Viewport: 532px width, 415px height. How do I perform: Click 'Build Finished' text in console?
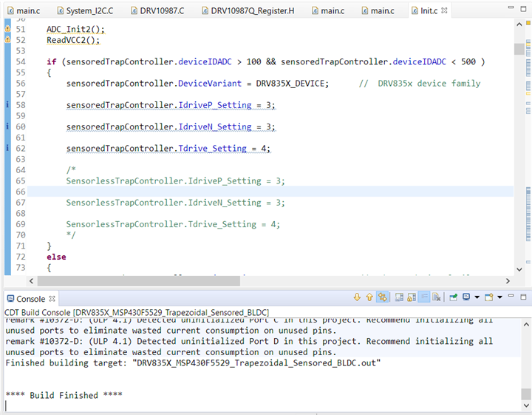(64, 395)
